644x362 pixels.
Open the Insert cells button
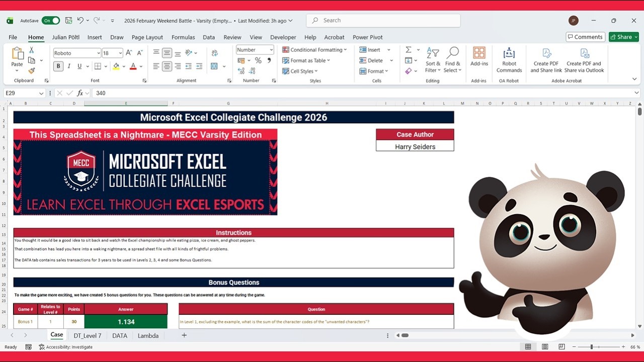click(x=370, y=50)
